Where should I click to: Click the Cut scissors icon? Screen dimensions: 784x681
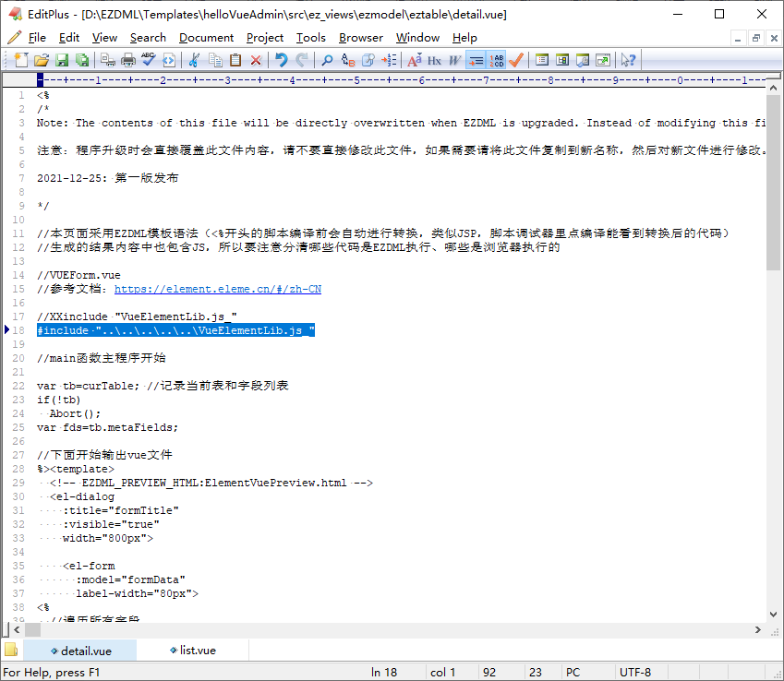point(194,60)
